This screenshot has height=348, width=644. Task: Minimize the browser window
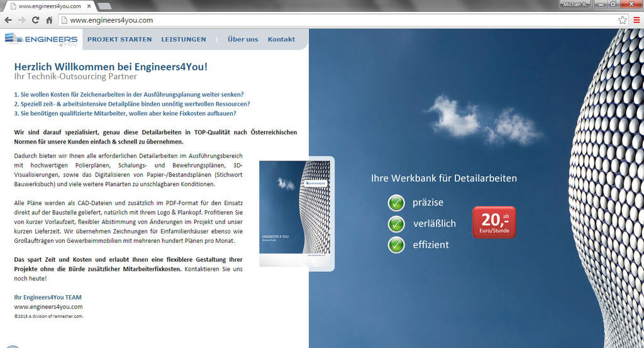[x=601, y=4]
